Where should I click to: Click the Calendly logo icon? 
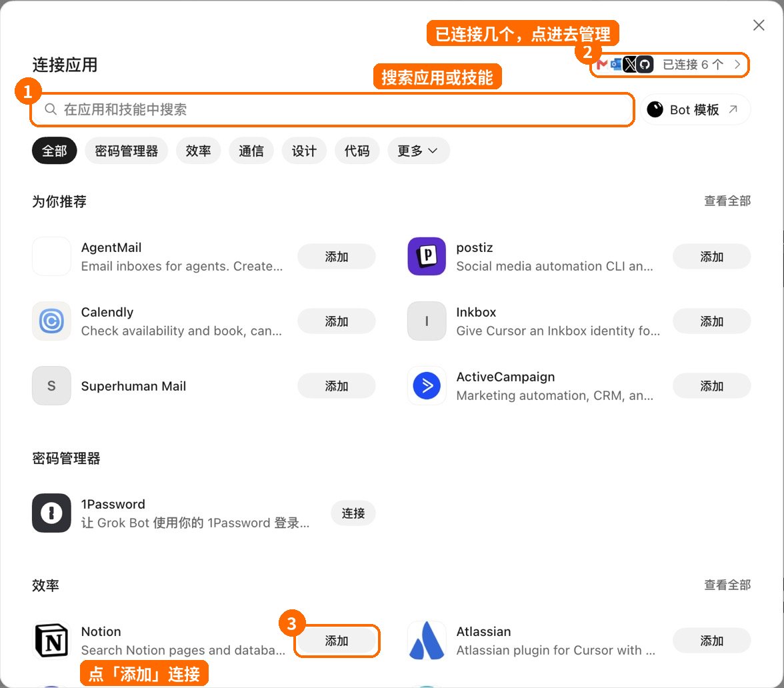point(51,321)
